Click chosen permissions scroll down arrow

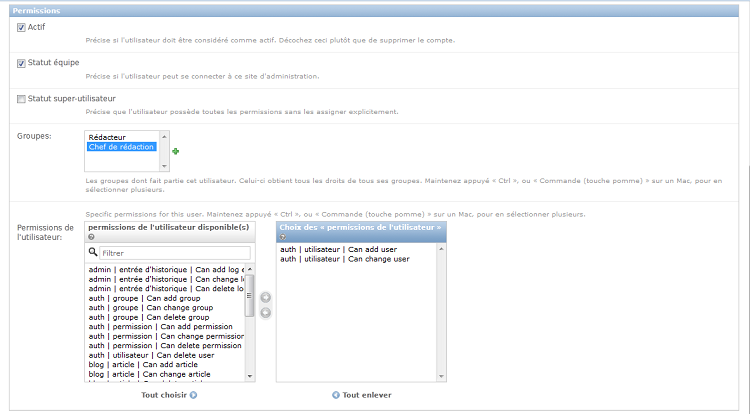(x=441, y=376)
